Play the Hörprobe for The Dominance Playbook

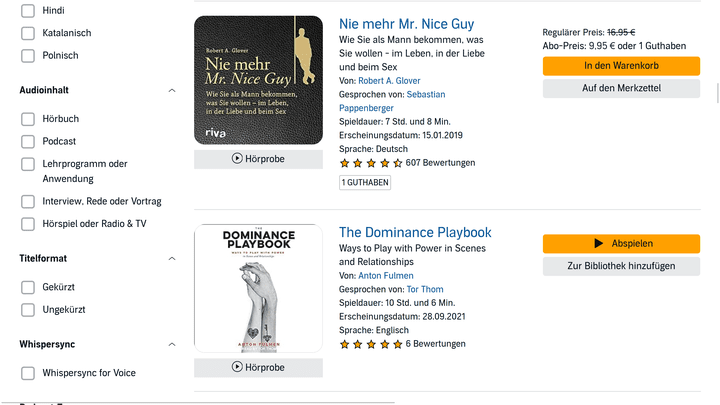click(258, 367)
